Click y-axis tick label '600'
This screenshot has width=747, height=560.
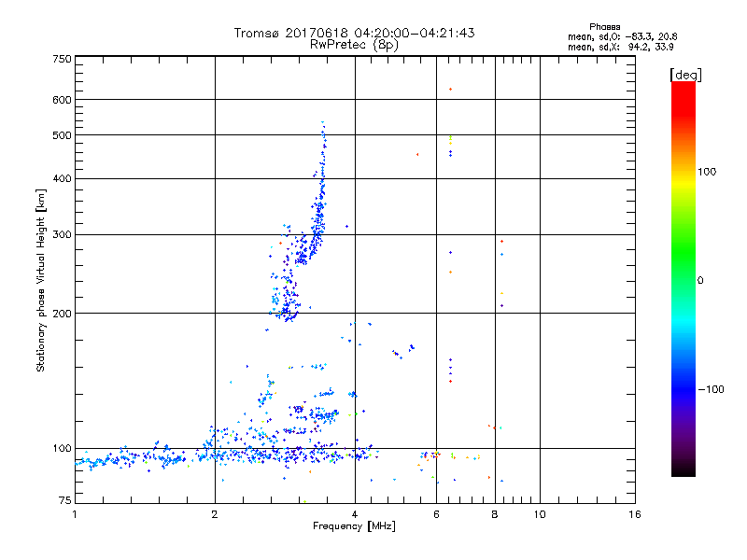click(63, 100)
